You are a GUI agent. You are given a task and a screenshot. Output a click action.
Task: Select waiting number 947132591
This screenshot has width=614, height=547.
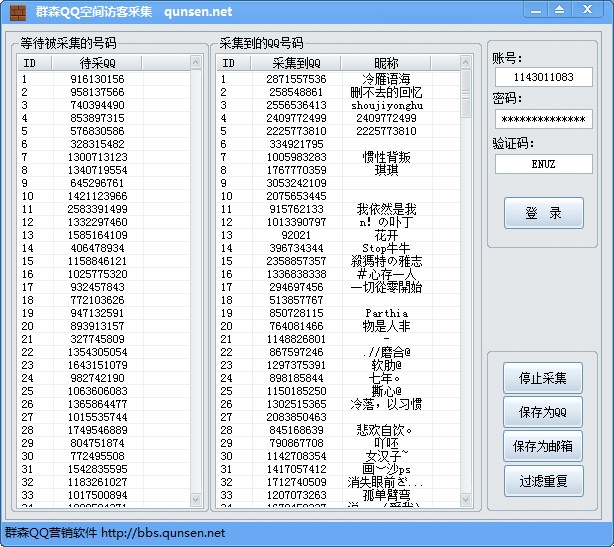click(x=97, y=313)
